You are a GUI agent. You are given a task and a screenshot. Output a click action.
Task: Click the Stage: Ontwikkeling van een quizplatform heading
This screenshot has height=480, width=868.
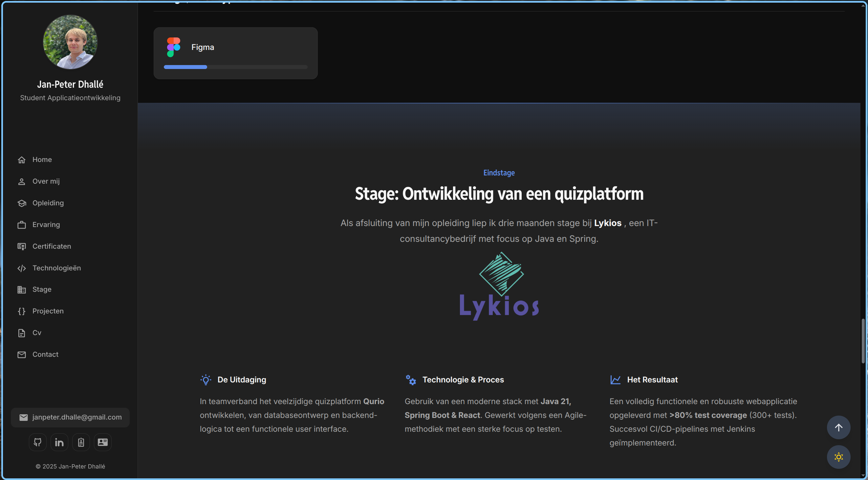coord(499,194)
